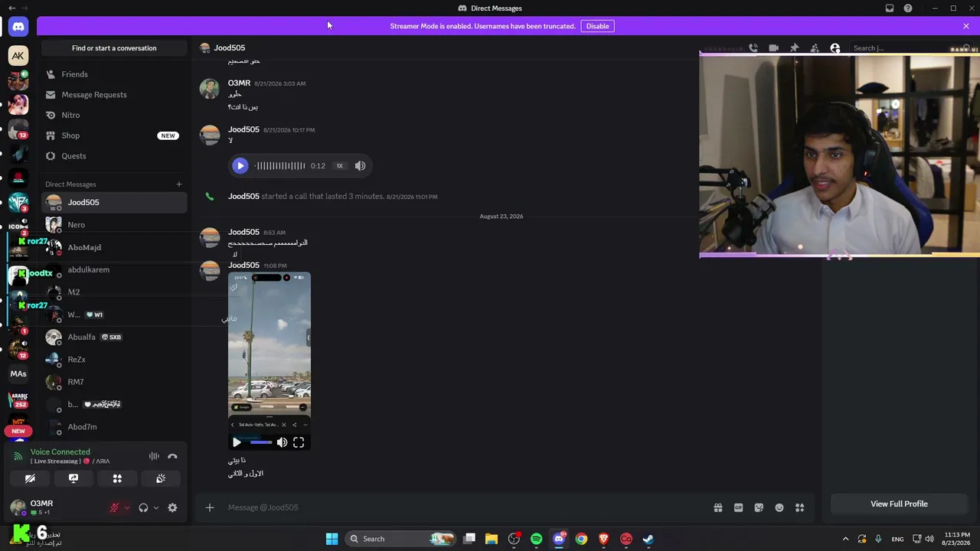Start an activity from the voice panel
The image size is (980, 551).
117,479
